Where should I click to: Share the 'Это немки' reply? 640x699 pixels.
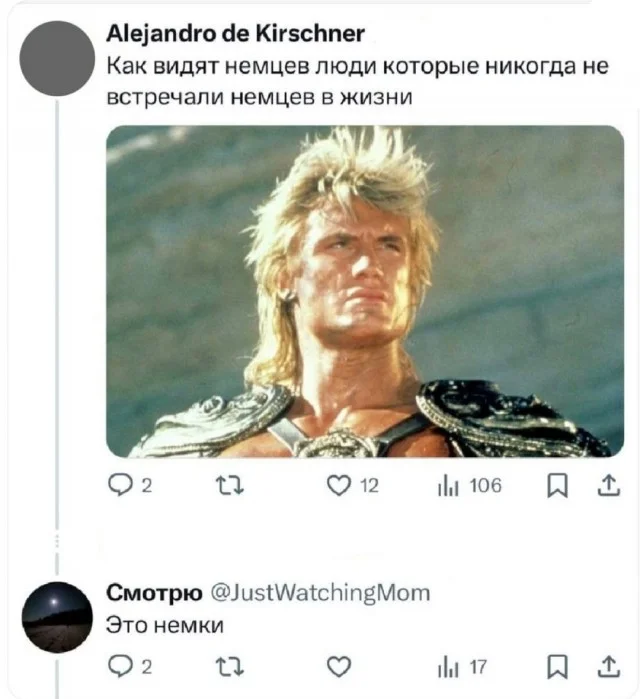point(609,667)
